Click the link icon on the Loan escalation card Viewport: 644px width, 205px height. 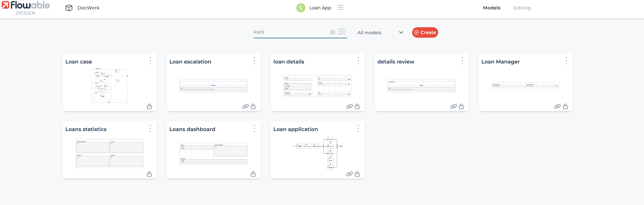tap(245, 106)
